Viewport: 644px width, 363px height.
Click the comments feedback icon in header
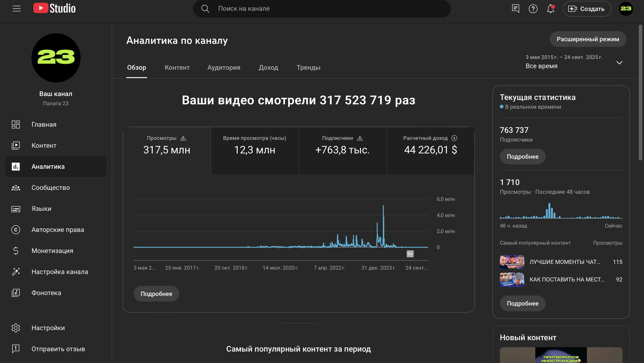coord(515,9)
